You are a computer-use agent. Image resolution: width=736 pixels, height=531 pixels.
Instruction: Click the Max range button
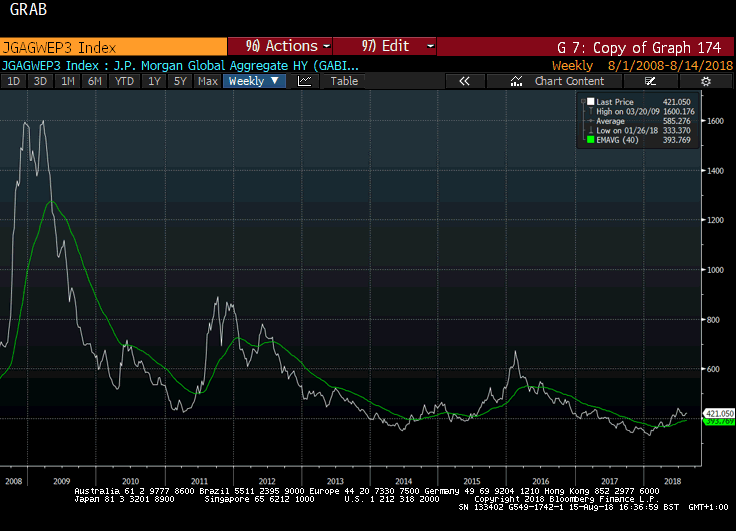pyautogui.click(x=208, y=81)
